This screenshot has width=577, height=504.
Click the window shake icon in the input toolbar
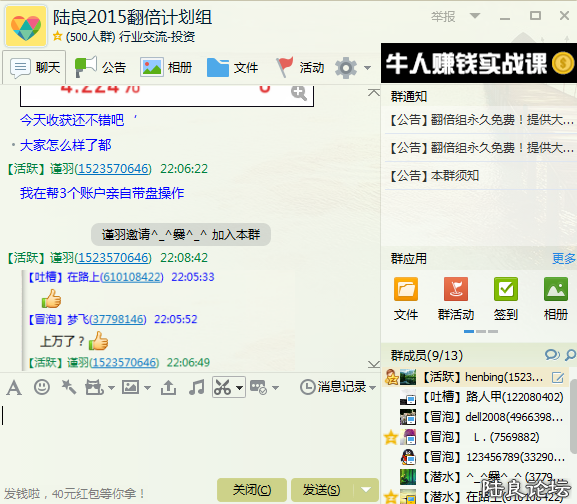coord(94,387)
